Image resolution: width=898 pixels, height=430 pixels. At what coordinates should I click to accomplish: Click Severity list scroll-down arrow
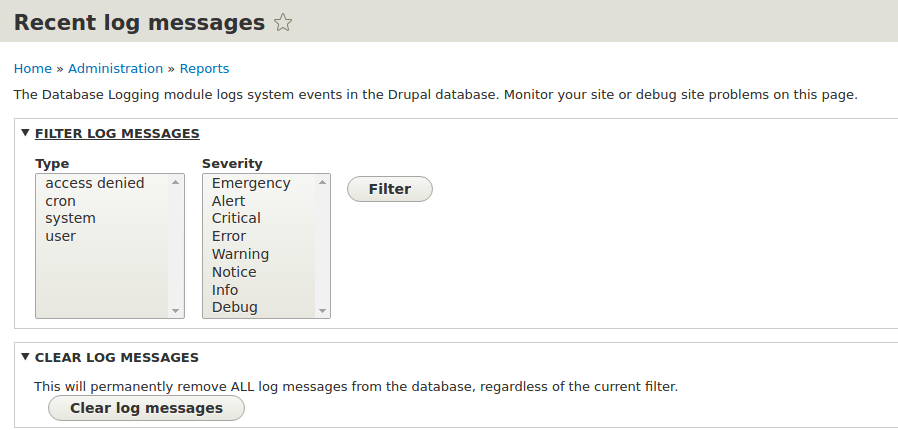tap(323, 311)
